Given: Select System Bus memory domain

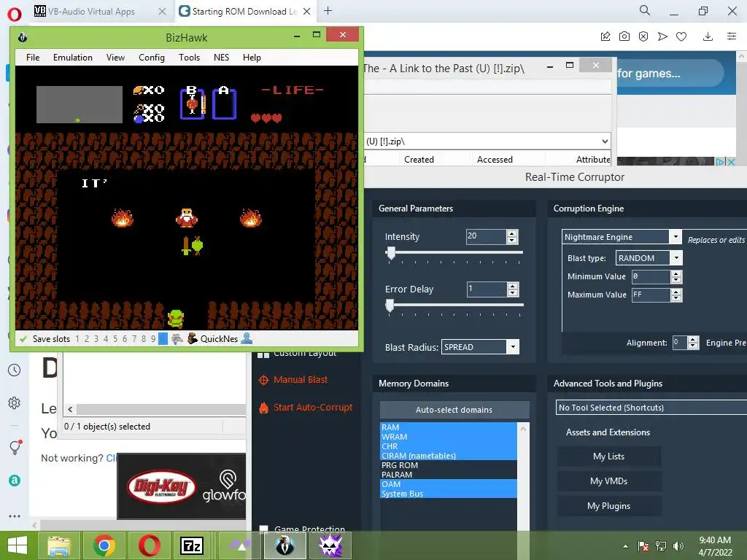Looking at the screenshot, I should [x=449, y=494].
